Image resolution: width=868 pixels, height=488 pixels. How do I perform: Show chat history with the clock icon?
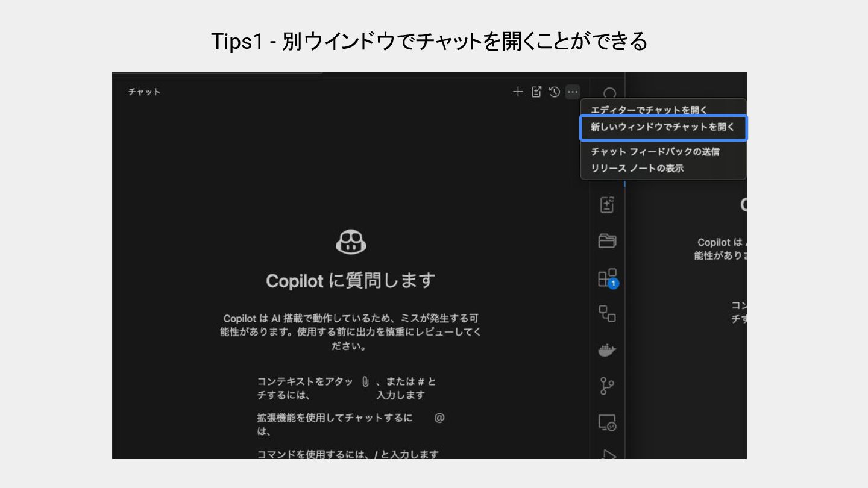555,92
